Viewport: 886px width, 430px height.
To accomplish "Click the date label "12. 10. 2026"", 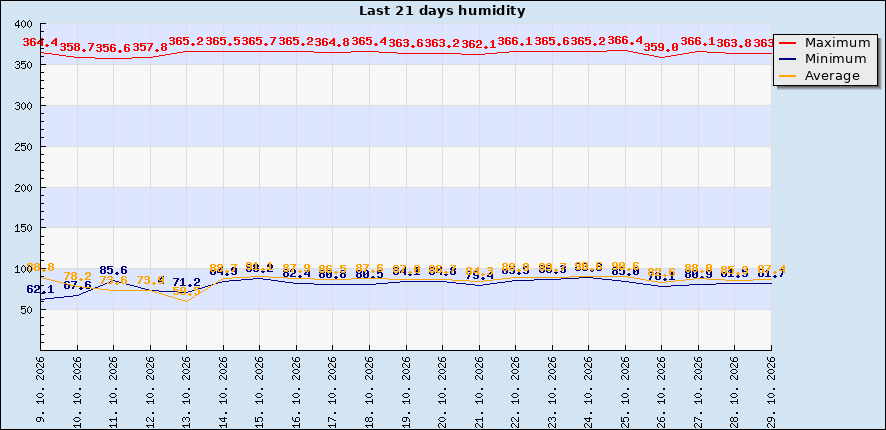I will click(x=150, y=390).
